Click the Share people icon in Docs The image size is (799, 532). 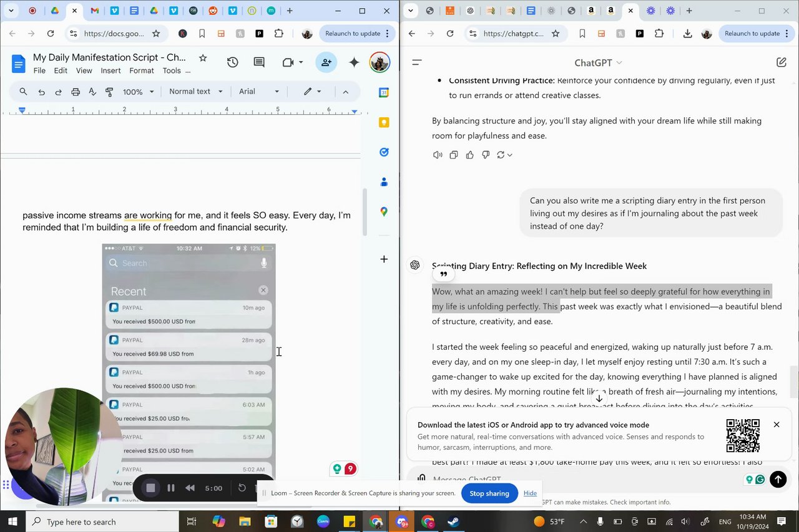point(326,62)
